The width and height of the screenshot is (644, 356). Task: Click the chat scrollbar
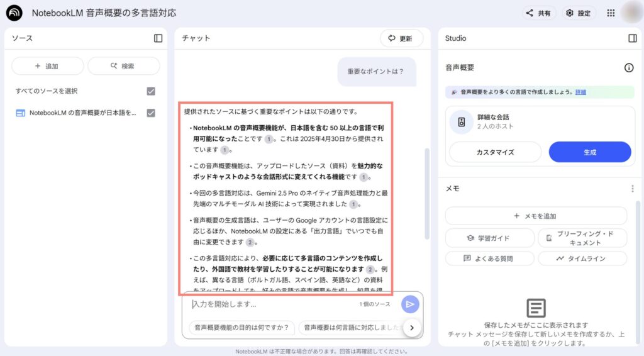click(427, 194)
